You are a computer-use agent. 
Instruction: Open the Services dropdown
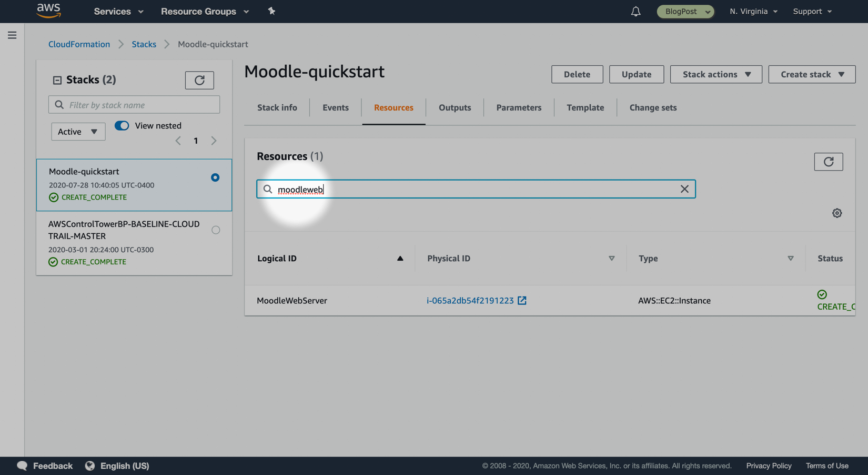coord(118,11)
